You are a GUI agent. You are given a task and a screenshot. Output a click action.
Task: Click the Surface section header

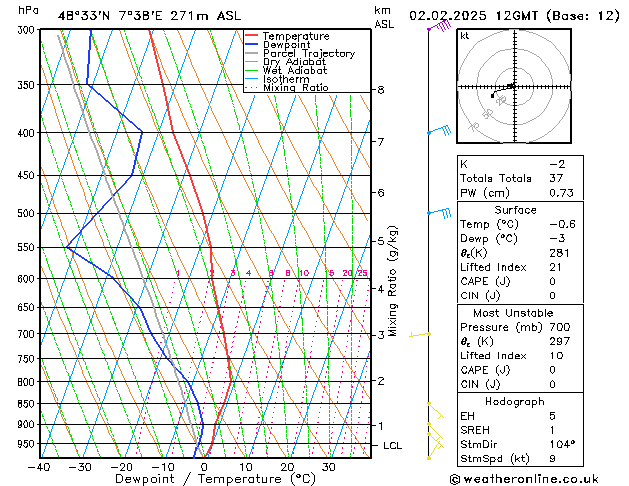coord(515,210)
